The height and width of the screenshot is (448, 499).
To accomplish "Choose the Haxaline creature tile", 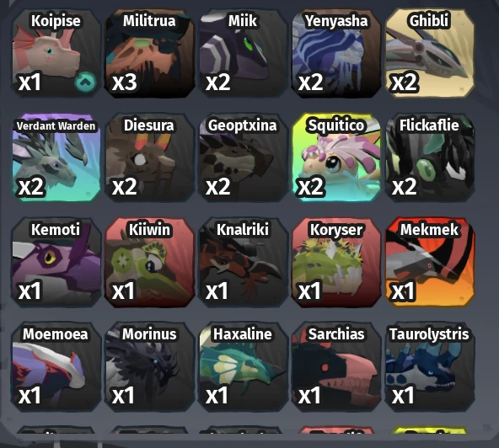I will coord(243,366).
